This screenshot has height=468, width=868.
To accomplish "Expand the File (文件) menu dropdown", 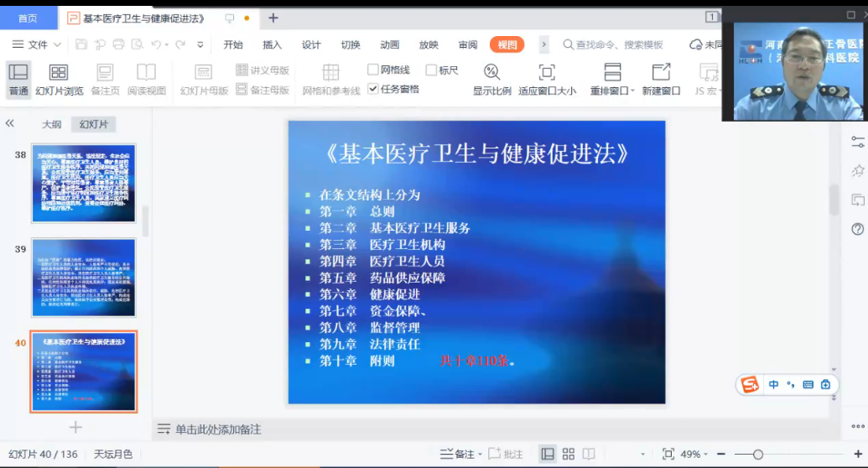I will pos(38,44).
